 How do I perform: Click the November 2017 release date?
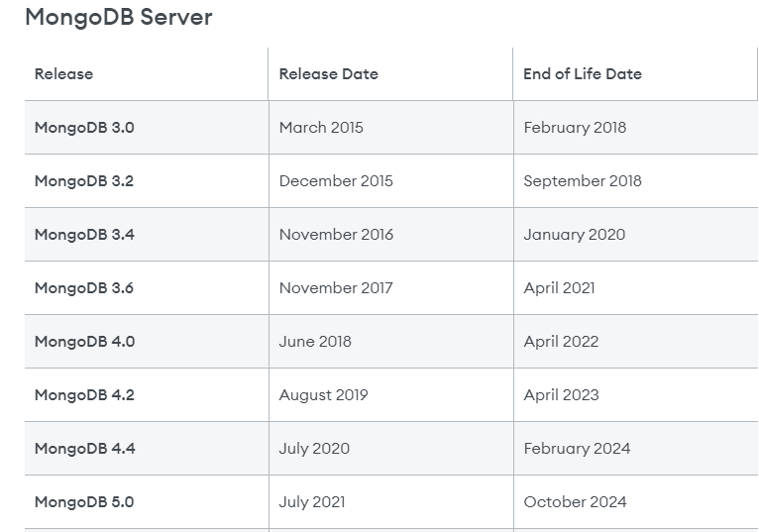336,287
